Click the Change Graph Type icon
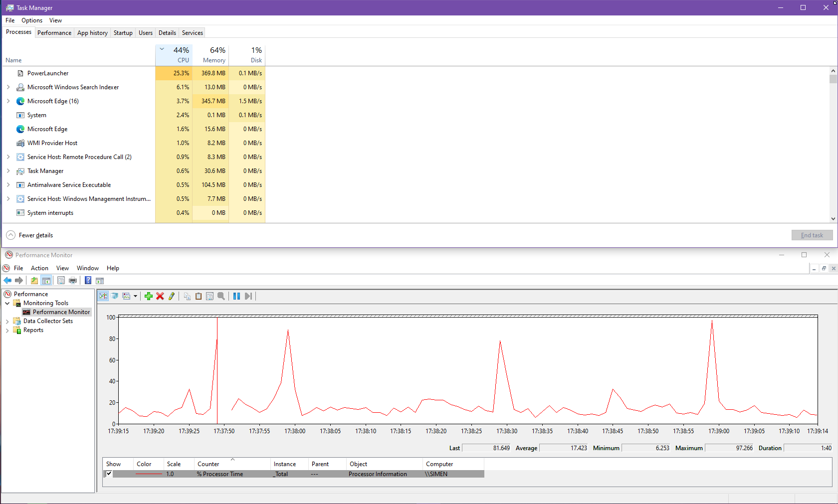The image size is (838, 504). click(126, 296)
